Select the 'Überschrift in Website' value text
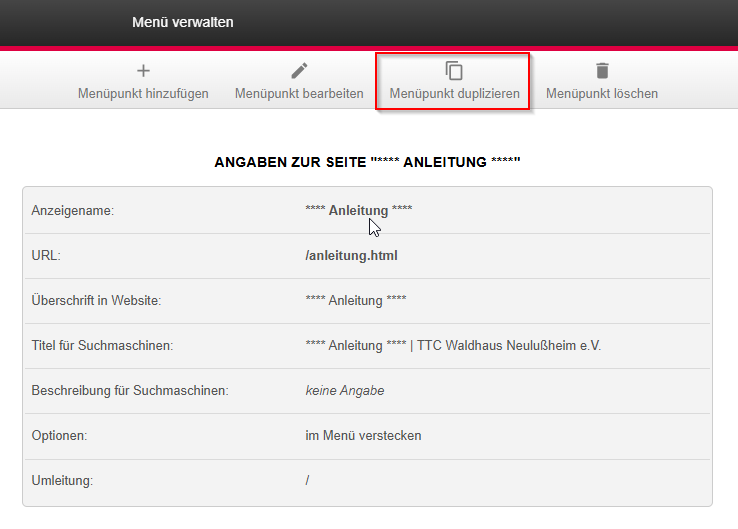 pos(356,300)
